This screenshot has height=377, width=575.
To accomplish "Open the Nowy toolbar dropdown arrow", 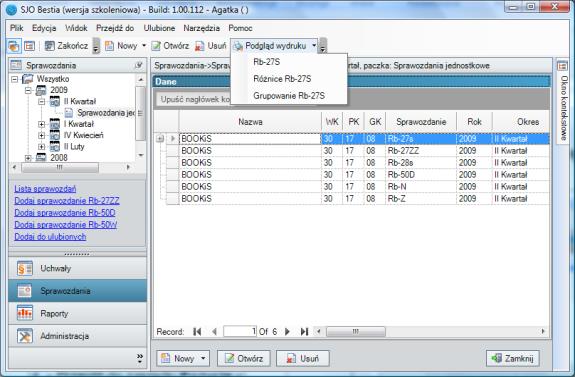I will (x=144, y=46).
